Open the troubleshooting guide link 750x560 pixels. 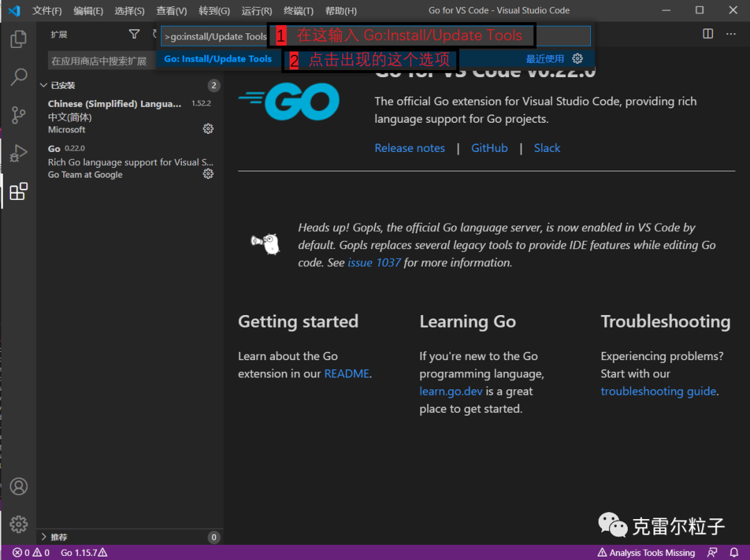click(658, 391)
